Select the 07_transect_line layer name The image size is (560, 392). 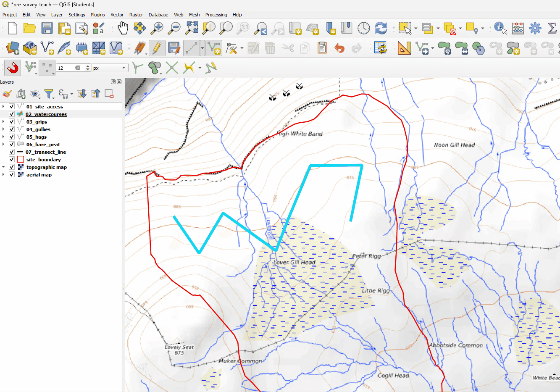[x=45, y=152]
